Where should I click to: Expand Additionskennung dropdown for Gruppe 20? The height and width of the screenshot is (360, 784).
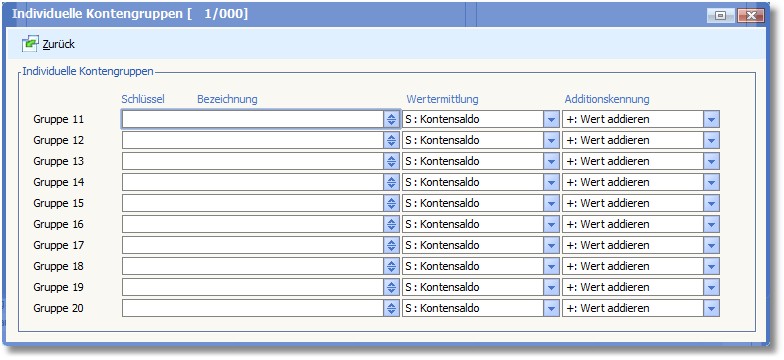point(711,308)
